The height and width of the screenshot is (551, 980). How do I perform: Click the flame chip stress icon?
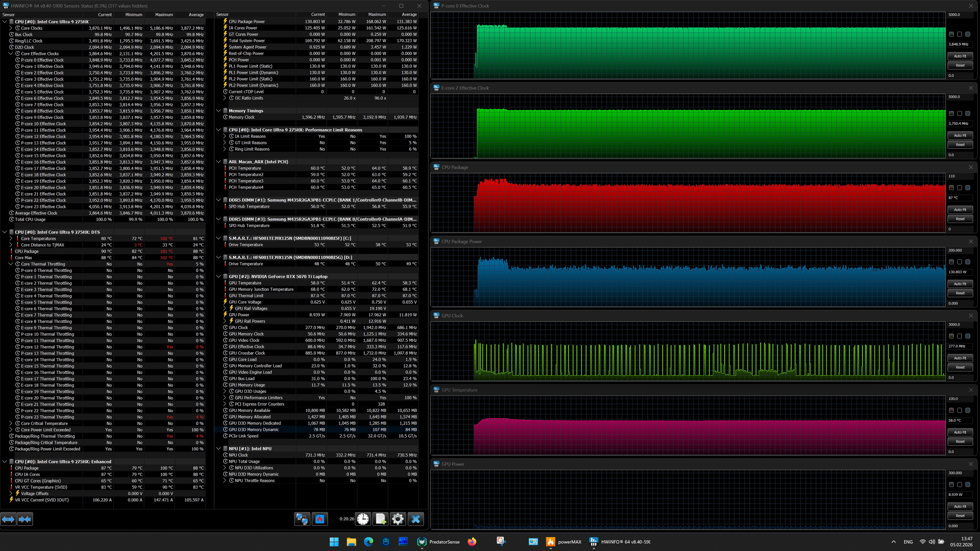coord(320,519)
